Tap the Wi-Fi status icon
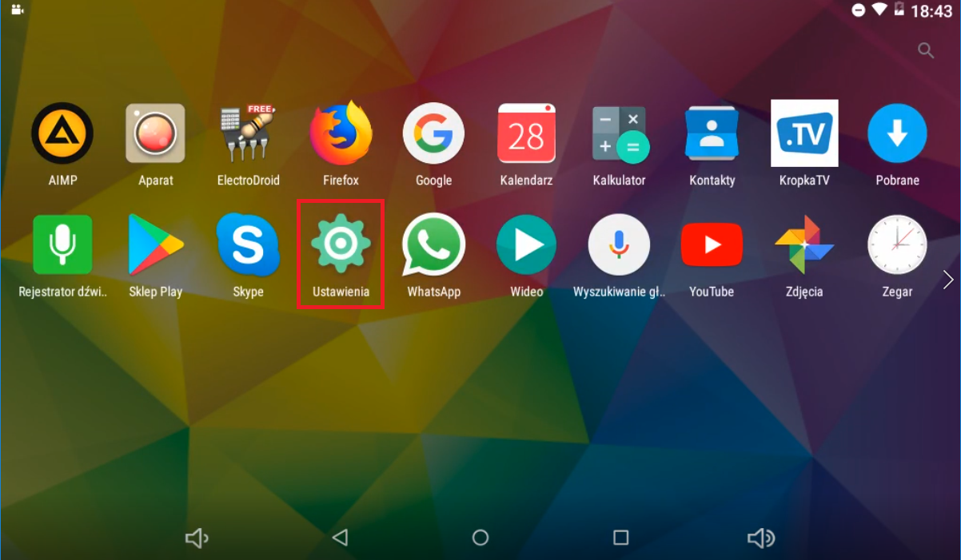Viewport: 961px width, 560px height. point(880,10)
